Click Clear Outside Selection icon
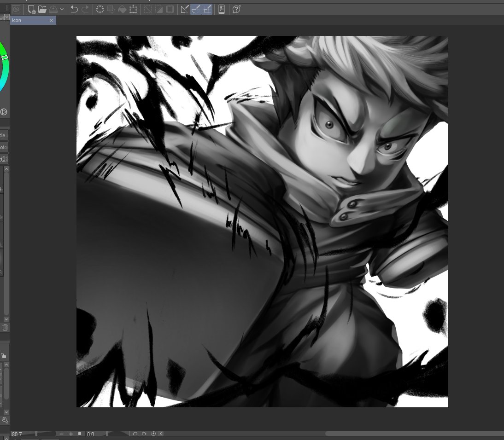This screenshot has height=440, width=504. (x=111, y=9)
